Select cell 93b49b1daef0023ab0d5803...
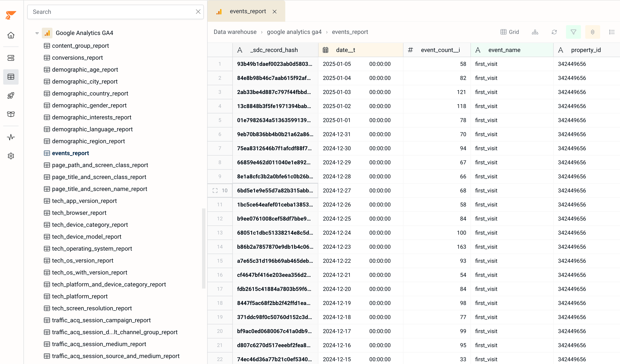Image resolution: width=620 pixels, height=364 pixels. click(275, 64)
